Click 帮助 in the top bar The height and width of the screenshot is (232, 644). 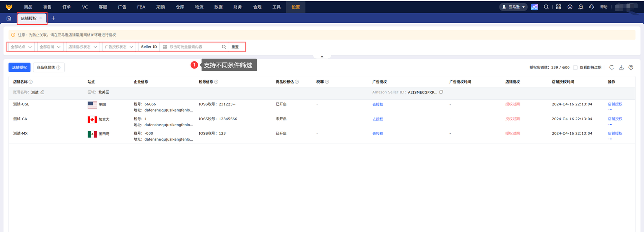pyautogui.click(x=604, y=7)
